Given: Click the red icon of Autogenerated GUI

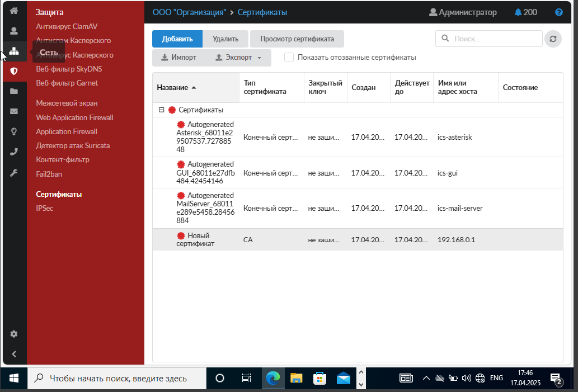Looking at the screenshot, I should (x=181, y=164).
